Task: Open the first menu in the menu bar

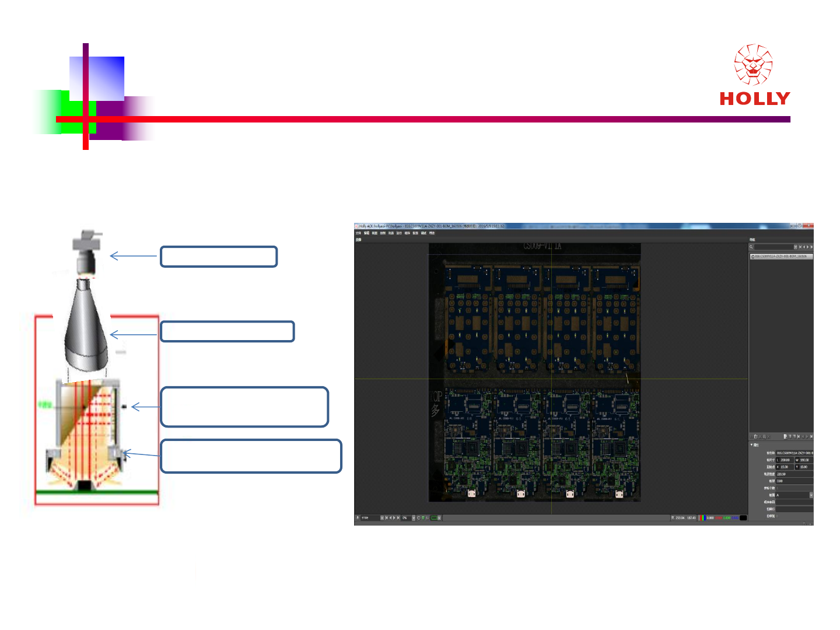Action: (x=358, y=233)
